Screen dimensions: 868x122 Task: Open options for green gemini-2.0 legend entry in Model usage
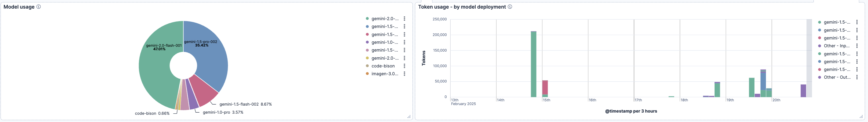(404, 19)
